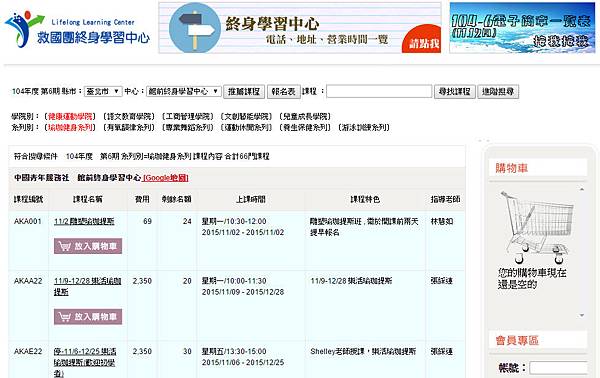This screenshot has height=378, width=600.
Task: Select the 語文教育學院 college filter
Action: pos(129,116)
